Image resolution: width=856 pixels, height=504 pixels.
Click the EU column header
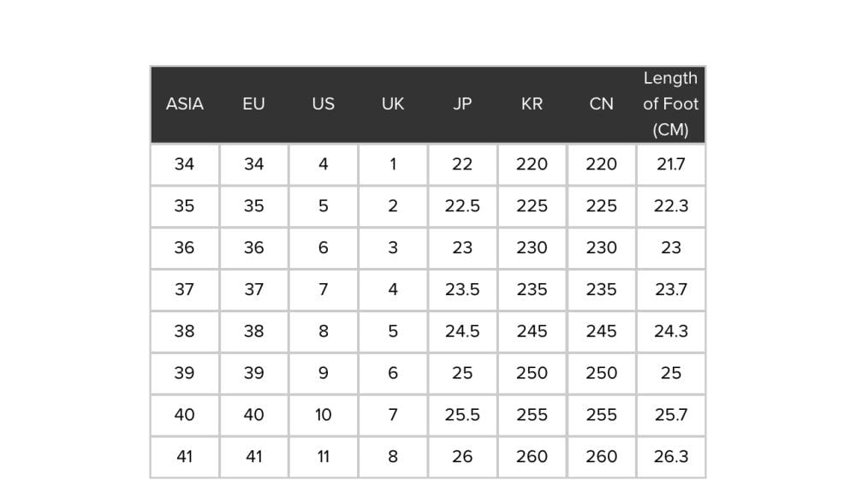point(254,104)
